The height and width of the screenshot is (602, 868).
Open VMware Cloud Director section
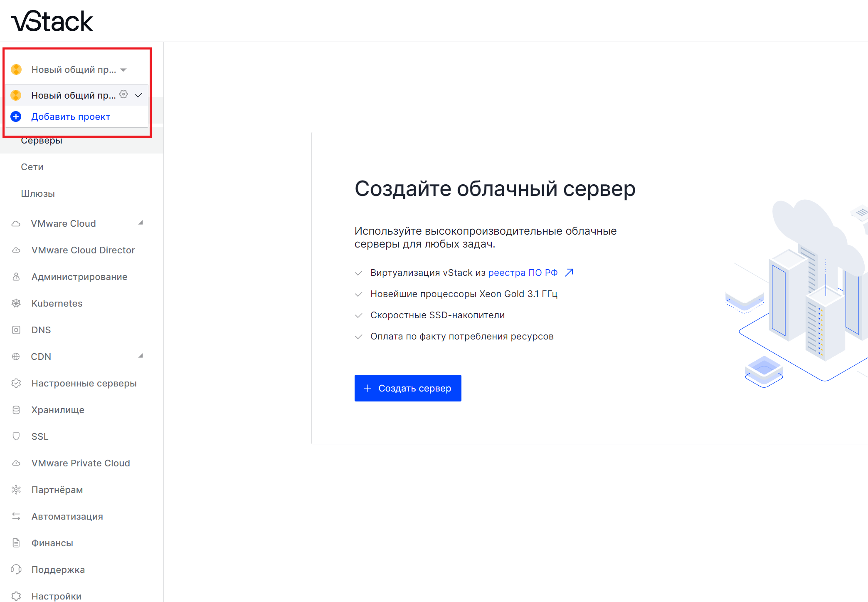click(x=83, y=250)
